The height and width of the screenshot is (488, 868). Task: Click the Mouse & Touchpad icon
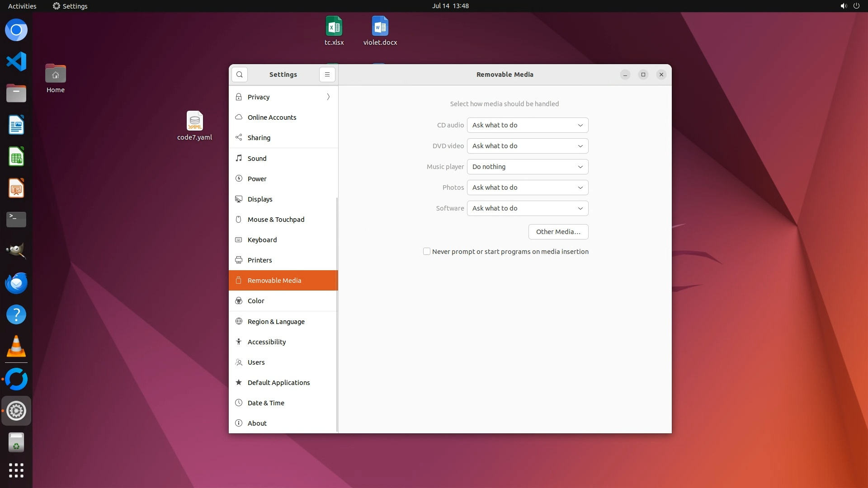pyautogui.click(x=239, y=220)
